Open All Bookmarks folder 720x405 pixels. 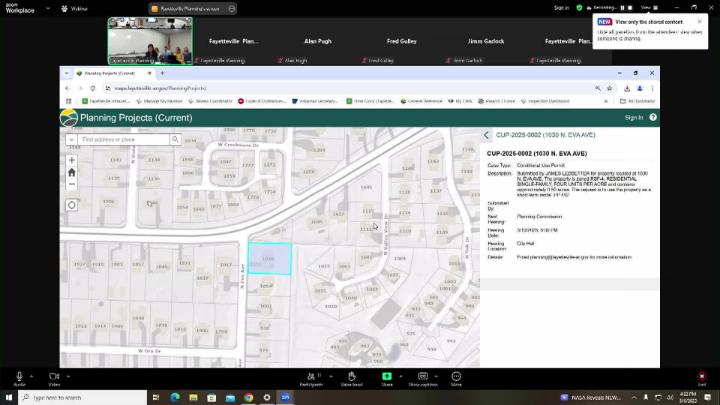click(x=637, y=101)
